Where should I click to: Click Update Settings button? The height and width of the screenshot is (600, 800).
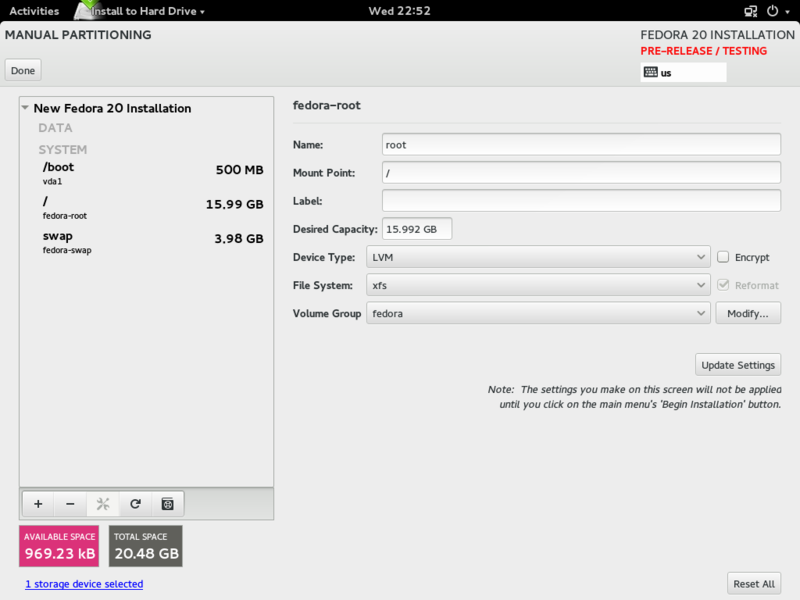tap(738, 365)
